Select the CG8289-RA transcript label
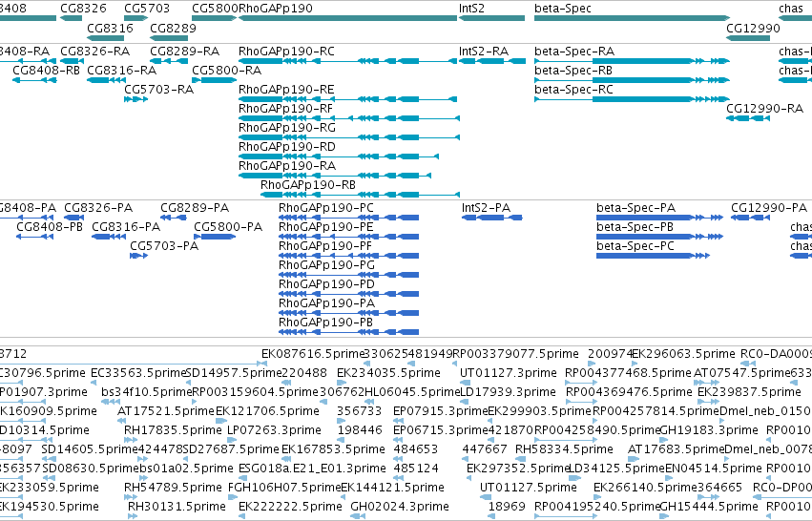 coord(185,52)
